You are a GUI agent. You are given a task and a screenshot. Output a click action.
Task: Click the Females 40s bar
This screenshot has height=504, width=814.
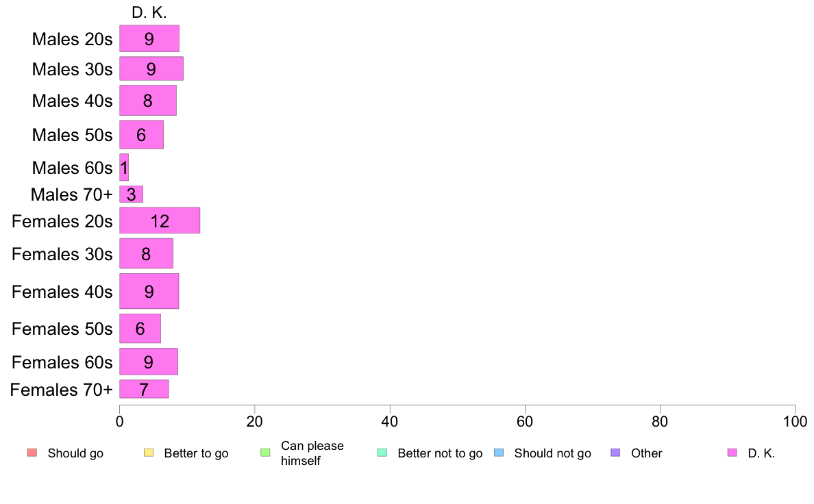(x=149, y=291)
